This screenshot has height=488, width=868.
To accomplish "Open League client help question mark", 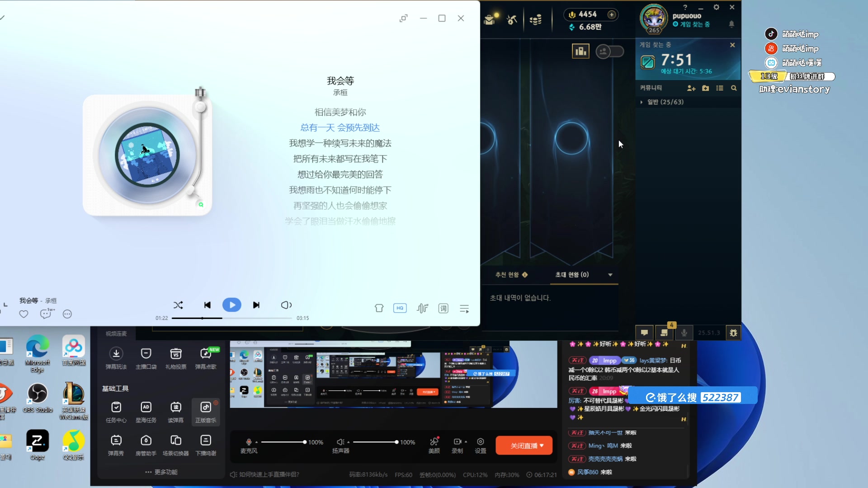I will point(685,7).
